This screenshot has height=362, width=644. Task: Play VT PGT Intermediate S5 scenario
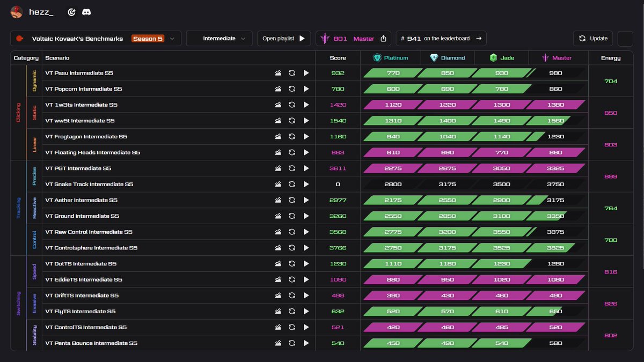click(x=306, y=168)
